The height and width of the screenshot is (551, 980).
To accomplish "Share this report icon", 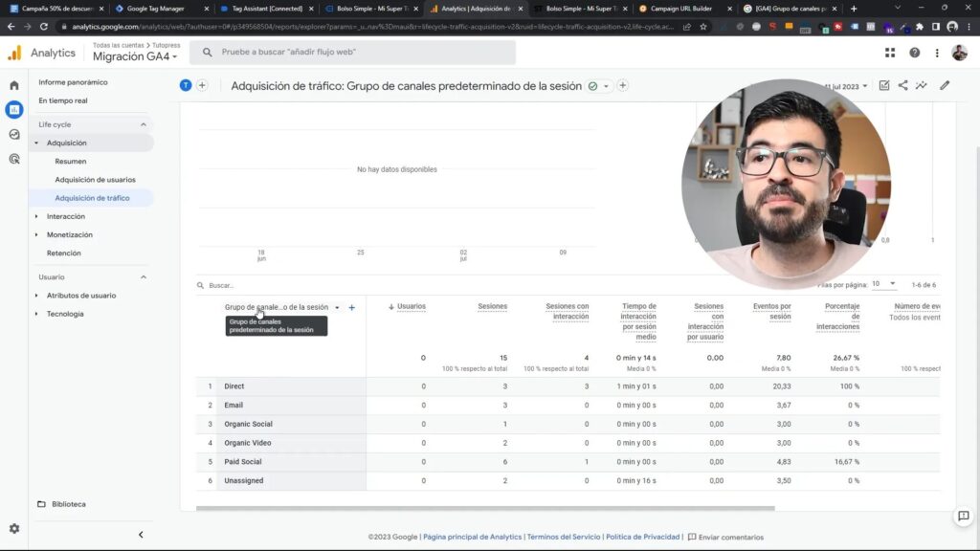I will 903,85.
